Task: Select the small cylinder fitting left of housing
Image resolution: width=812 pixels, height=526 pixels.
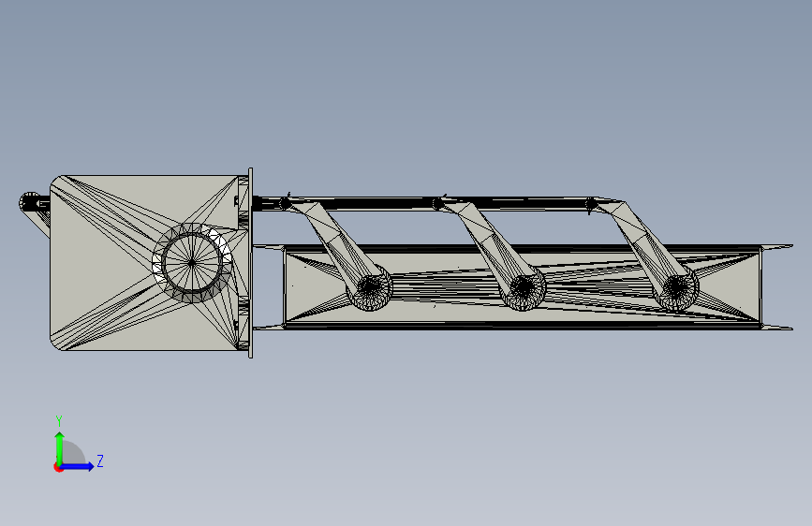Action: tap(34, 202)
